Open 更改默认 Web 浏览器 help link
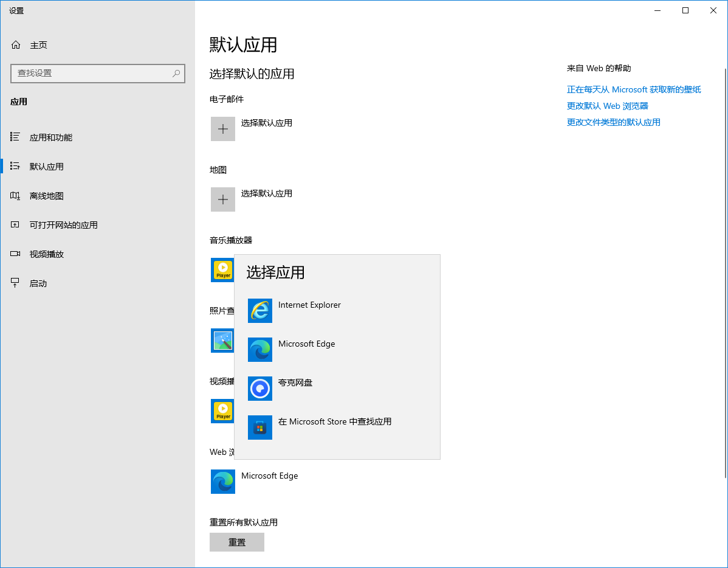Image resolution: width=728 pixels, height=568 pixels. tap(607, 106)
